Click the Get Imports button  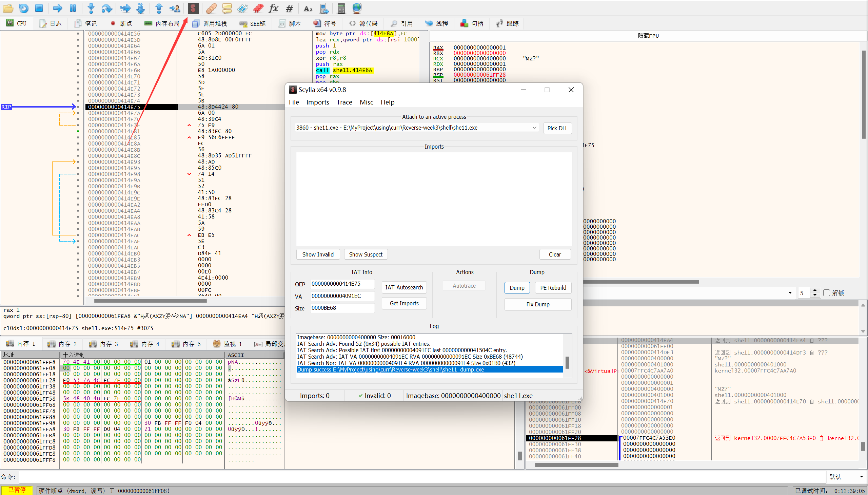pyautogui.click(x=404, y=303)
